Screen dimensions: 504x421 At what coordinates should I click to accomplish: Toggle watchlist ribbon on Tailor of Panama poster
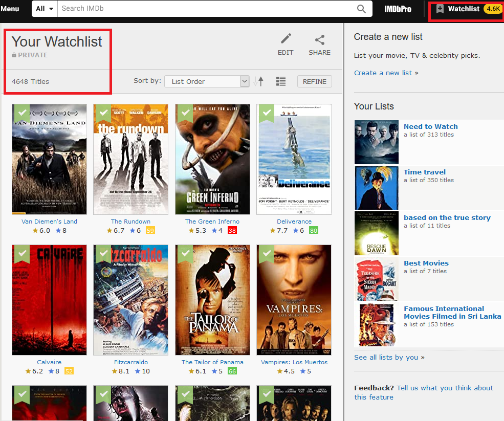[185, 254]
